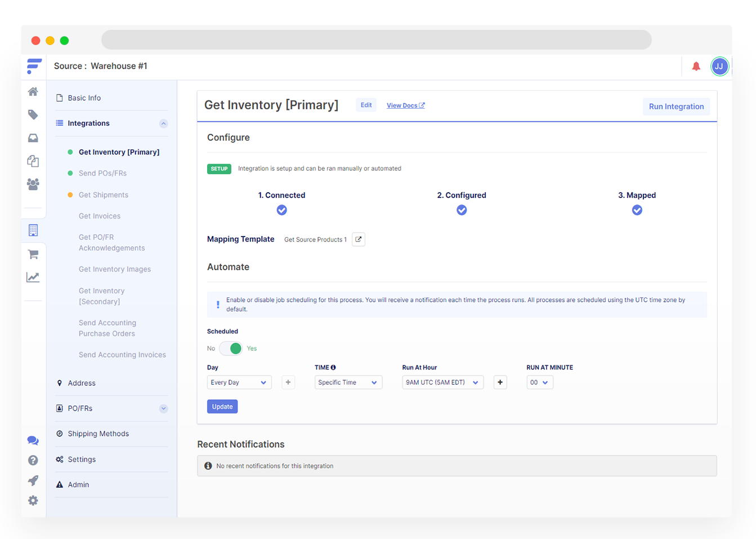Open the notifications bell icon
This screenshot has width=756, height=539.
click(x=696, y=66)
